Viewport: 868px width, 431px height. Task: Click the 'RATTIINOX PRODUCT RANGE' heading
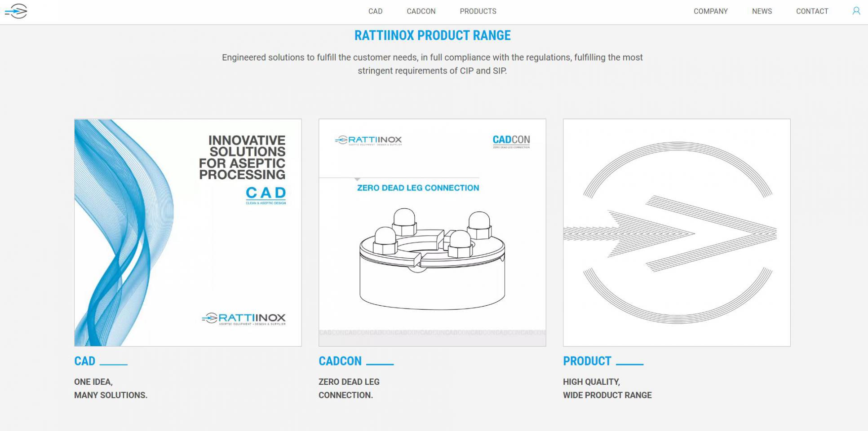pos(432,35)
